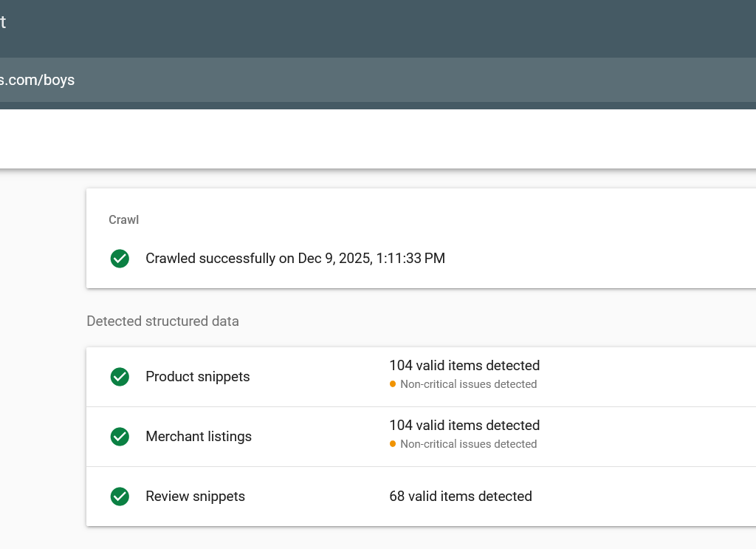Click the green check icon for Merchant listings

[120, 437]
